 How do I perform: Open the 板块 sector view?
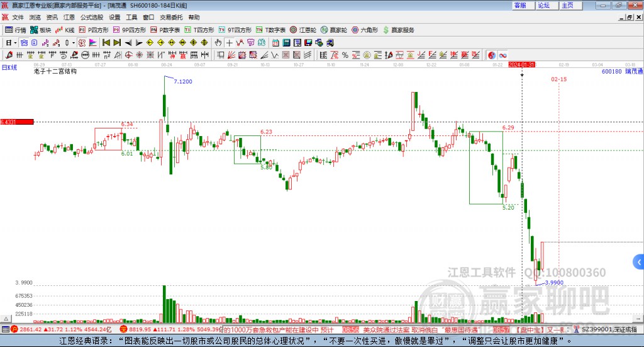pyautogui.click(x=40, y=30)
